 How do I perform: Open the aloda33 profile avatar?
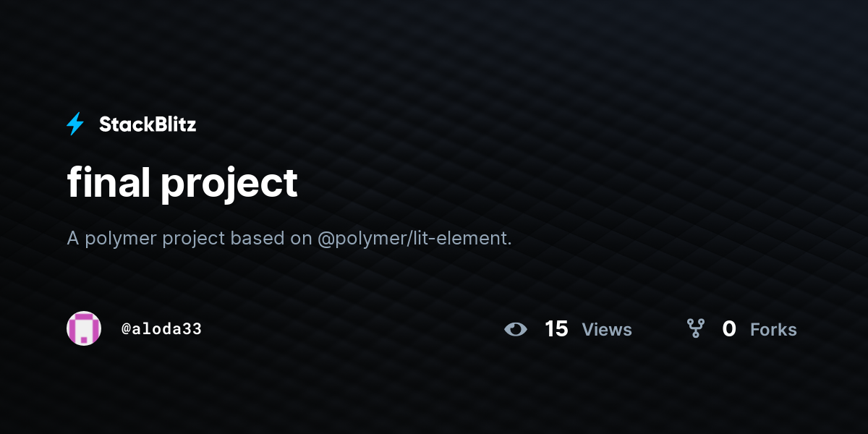click(x=84, y=328)
